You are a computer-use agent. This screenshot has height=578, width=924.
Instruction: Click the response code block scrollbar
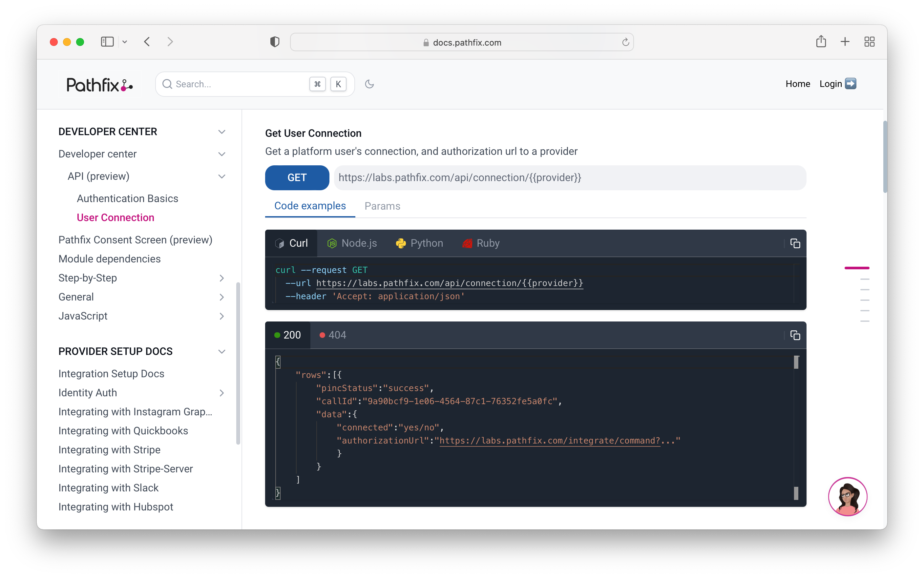(x=796, y=427)
